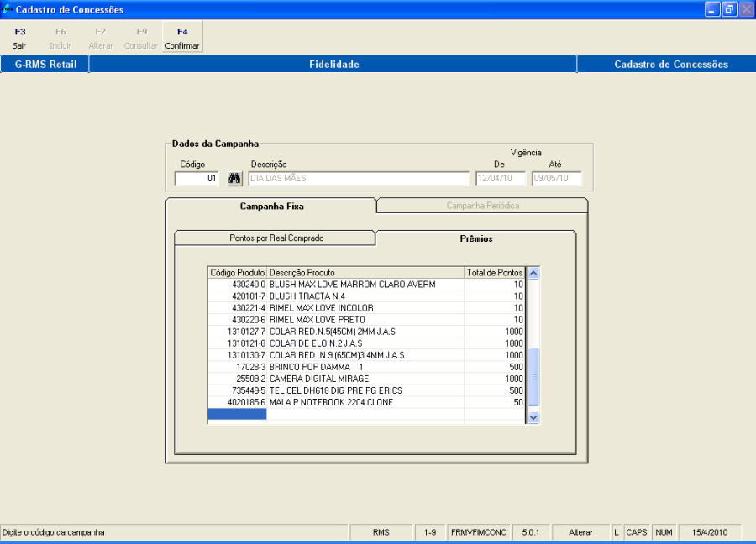
Task: Click the prize list scrollbar thumb
Action: coord(533,376)
